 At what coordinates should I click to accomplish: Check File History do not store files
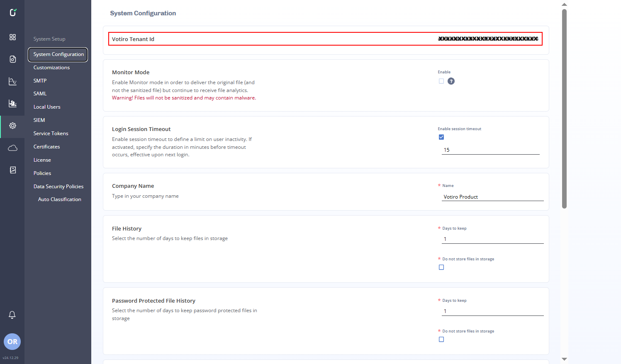point(441,267)
